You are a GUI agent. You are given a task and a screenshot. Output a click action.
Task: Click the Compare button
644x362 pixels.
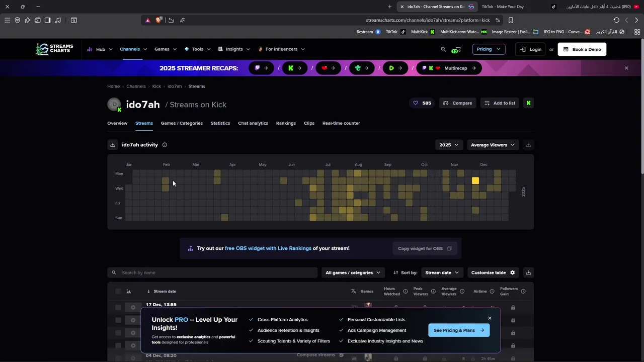tap(457, 103)
